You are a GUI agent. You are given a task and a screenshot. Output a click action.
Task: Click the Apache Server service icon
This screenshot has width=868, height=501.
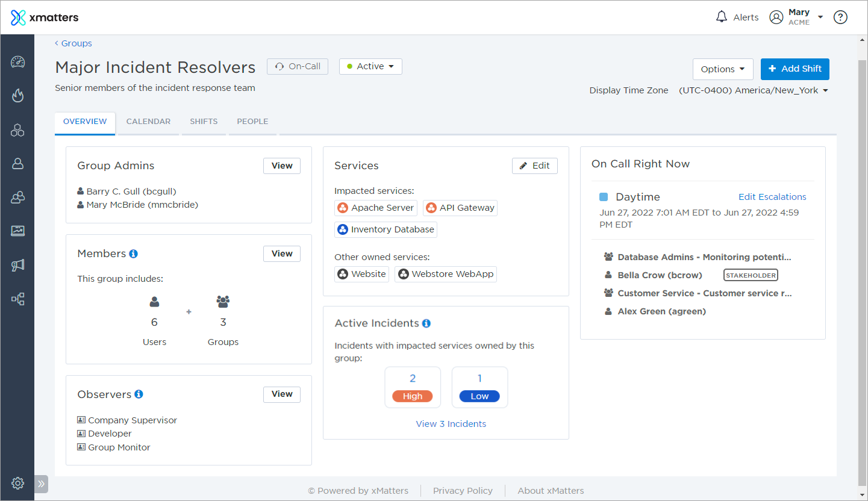343,208
